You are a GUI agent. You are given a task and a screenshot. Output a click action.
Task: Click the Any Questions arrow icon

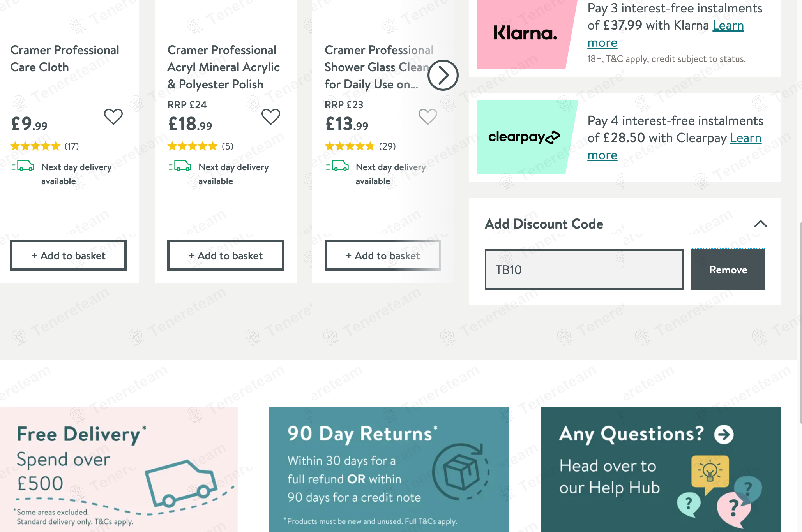click(724, 434)
